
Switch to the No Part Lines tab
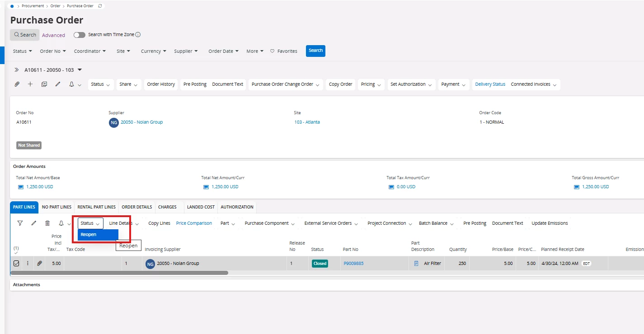coord(56,207)
